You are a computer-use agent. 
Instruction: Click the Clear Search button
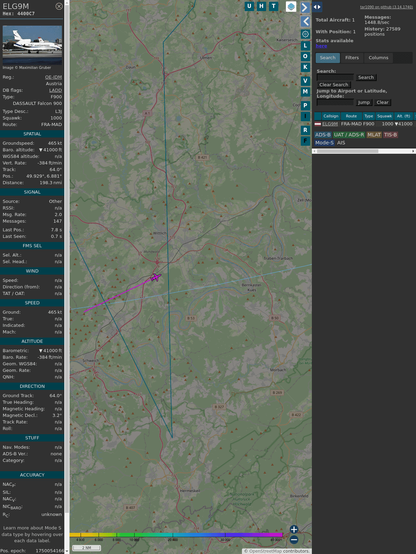334,84
